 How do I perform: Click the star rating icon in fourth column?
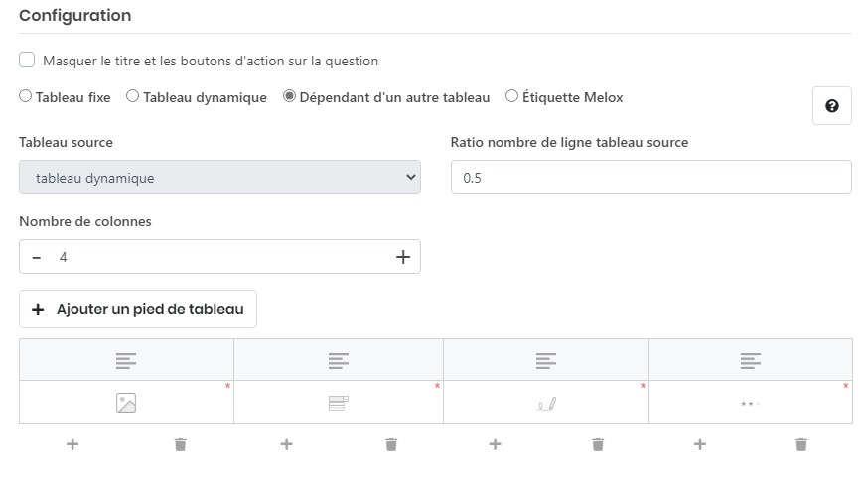tap(751, 404)
